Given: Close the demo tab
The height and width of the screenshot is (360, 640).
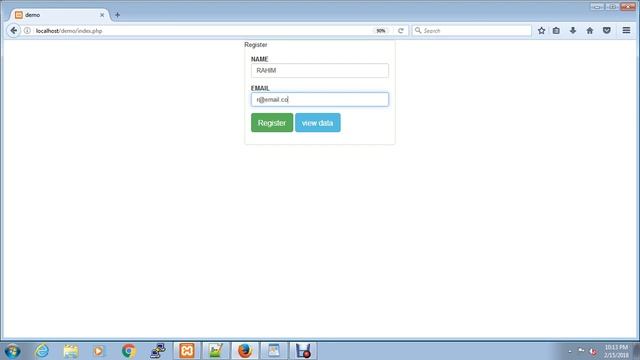Looking at the screenshot, I should point(102,15).
